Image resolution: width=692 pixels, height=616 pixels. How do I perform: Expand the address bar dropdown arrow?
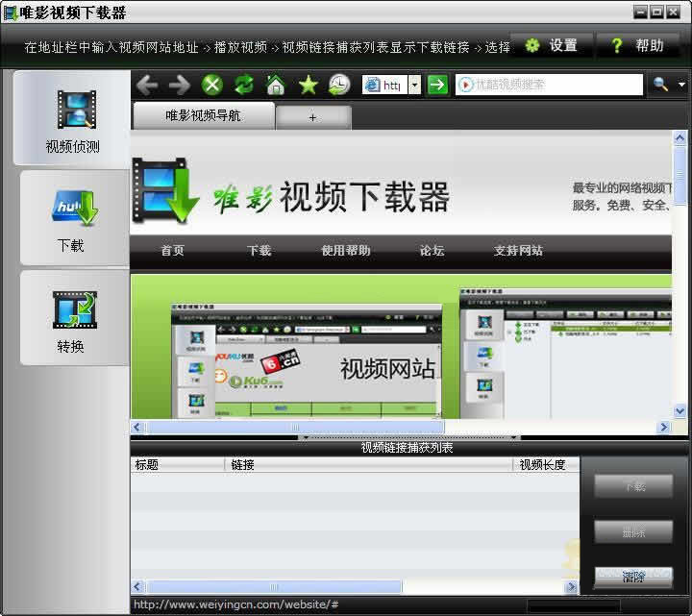[x=414, y=86]
